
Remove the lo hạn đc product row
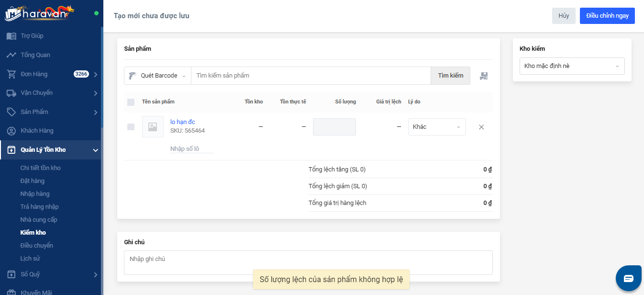(x=481, y=127)
